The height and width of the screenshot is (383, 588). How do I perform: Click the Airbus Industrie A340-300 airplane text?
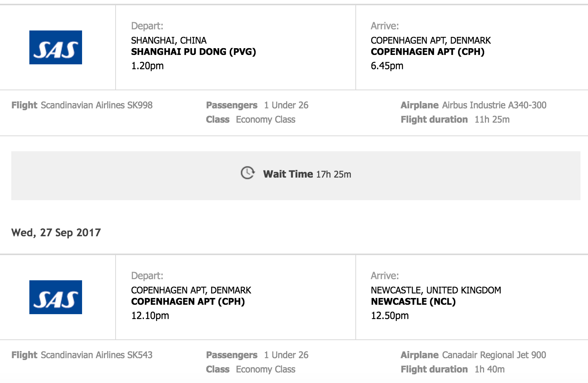(x=494, y=105)
